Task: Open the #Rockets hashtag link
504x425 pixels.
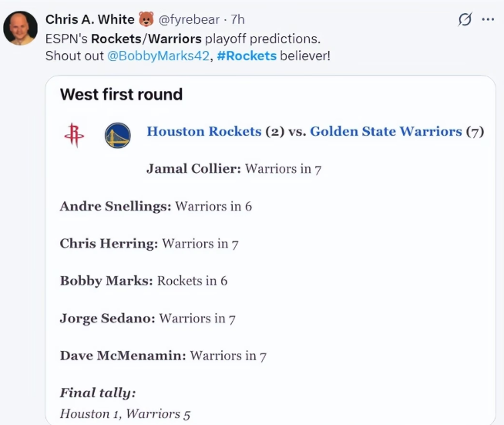Action: (x=247, y=56)
